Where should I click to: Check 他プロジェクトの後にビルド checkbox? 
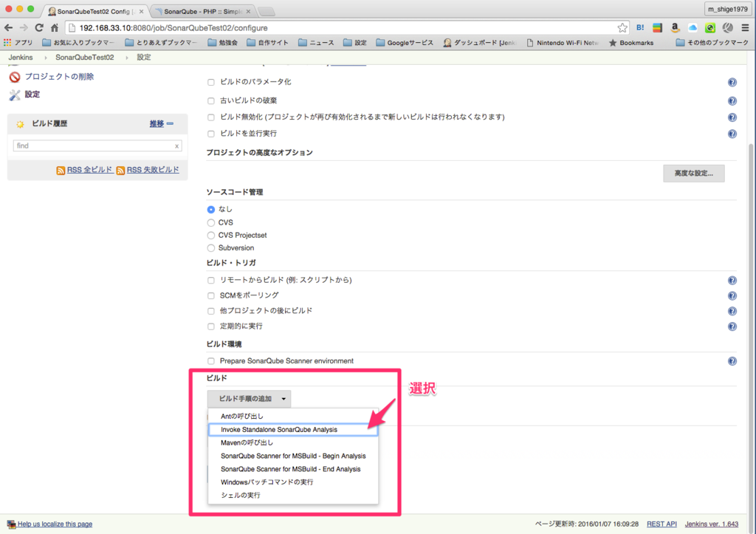click(x=210, y=311)
